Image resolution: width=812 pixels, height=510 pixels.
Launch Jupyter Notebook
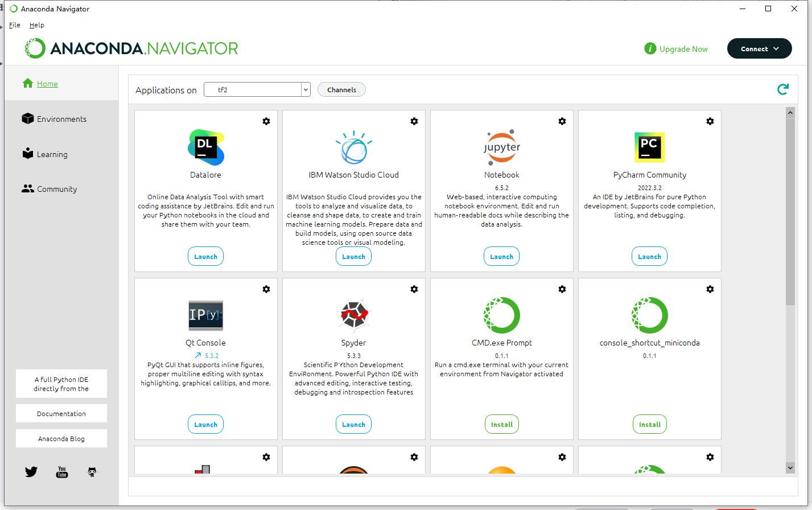click(x=502, y=256)
